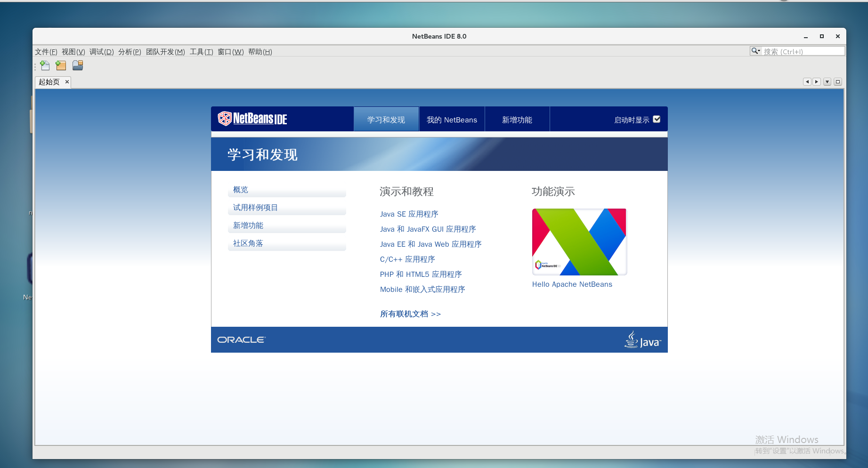Click the magnifier icon in the search box

pos(754,51)
